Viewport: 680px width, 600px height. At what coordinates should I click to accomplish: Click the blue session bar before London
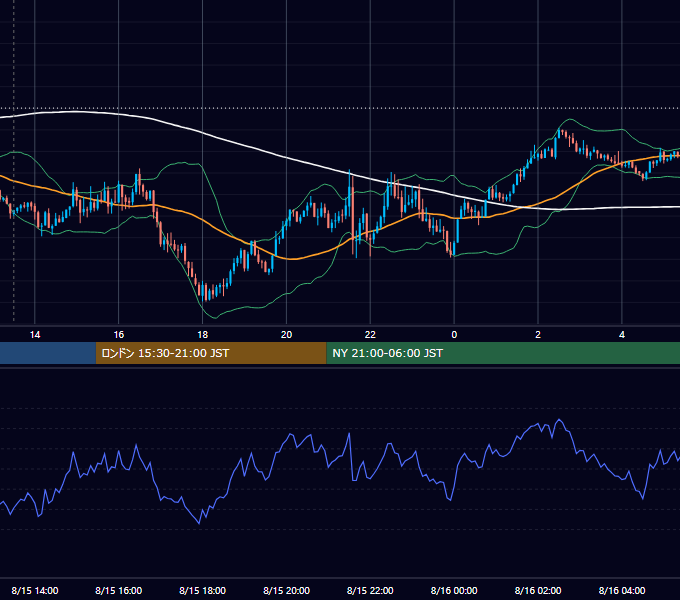(x=48, y=353)
